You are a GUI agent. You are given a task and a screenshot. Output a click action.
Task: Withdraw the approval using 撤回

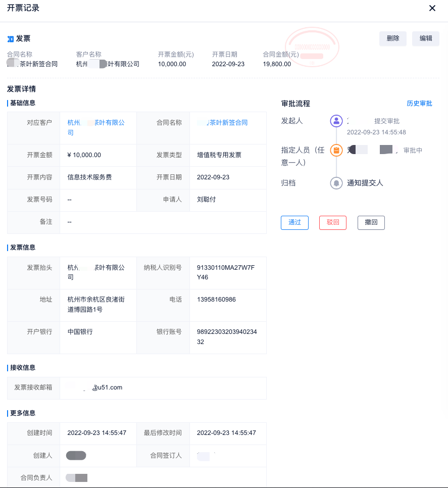pyautogui.click(x=371, y=223)
